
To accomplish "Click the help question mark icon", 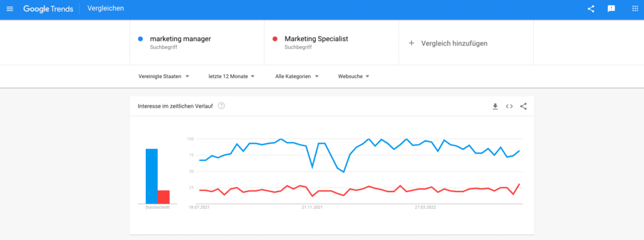I will tap(221, 106).
